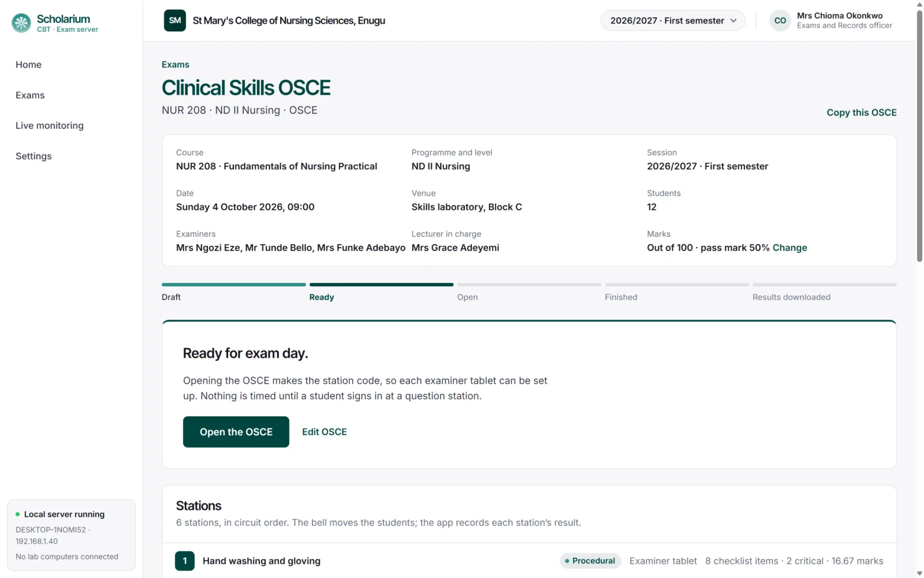The width and height of the screenshot is (924, 578).
Task: Click the Open progress step
Action: point(529,292)
